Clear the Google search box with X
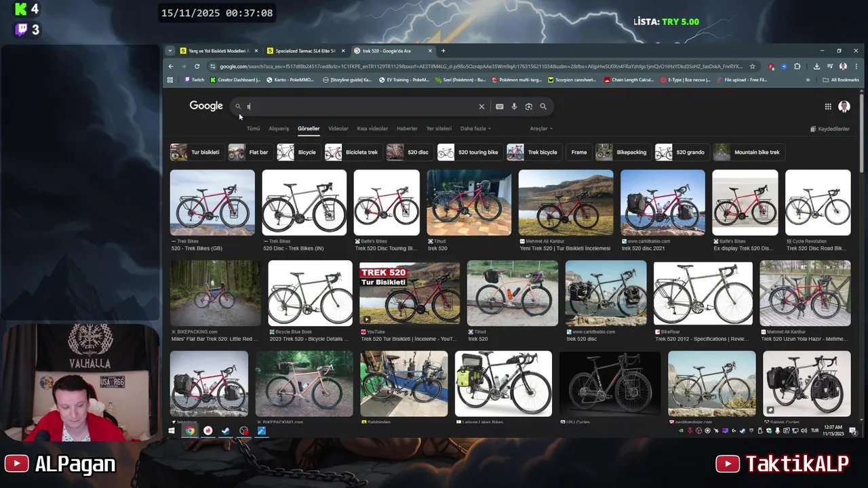The image size is (868, 488). pos(481,106)
